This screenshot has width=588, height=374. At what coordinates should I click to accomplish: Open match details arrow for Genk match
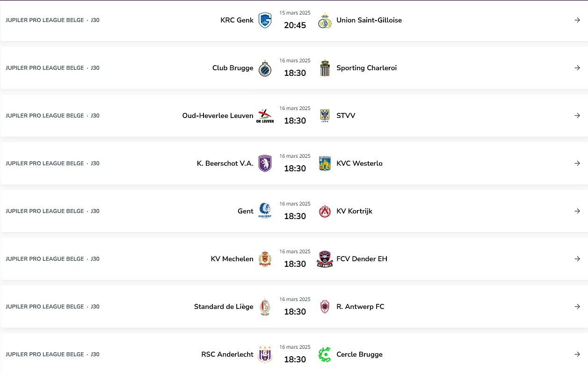pos(577,20)
